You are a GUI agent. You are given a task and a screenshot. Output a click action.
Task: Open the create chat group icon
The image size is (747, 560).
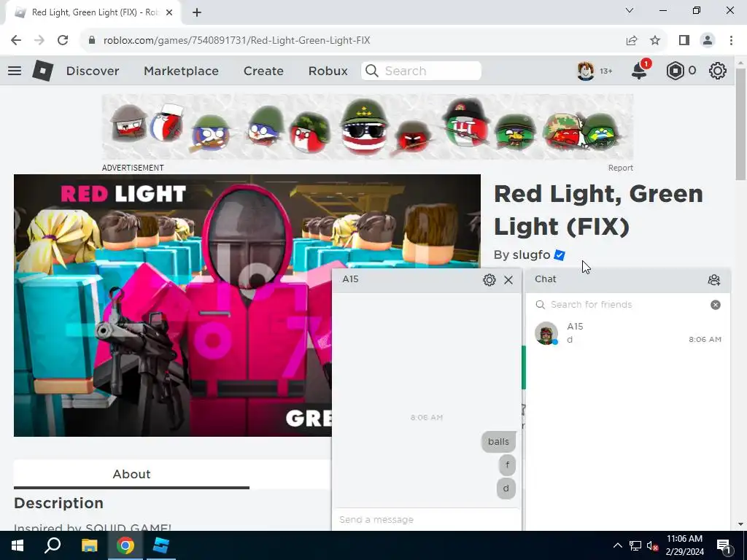tap(713, 279)
